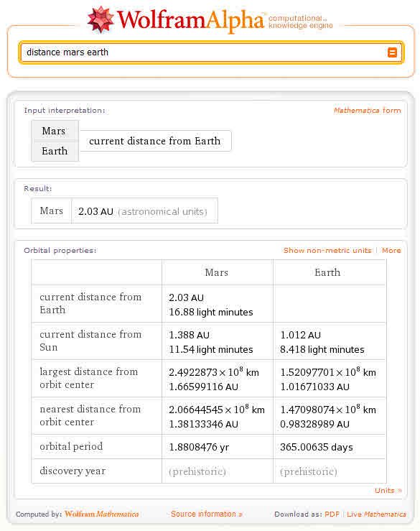This screenshot has height=531, width=420.
Task: Show non-metric units
Action: [x=327, y=251]
